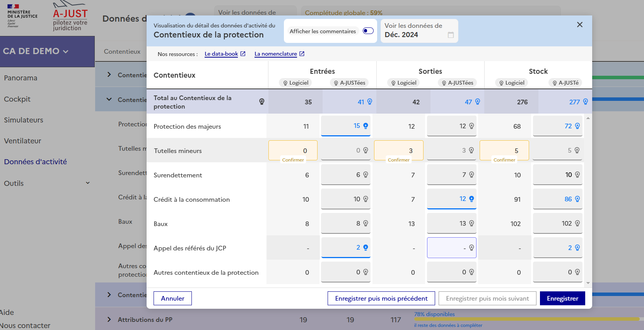
Task: Click Enregistrer puis mois précédent button
Action: (381, 298)
